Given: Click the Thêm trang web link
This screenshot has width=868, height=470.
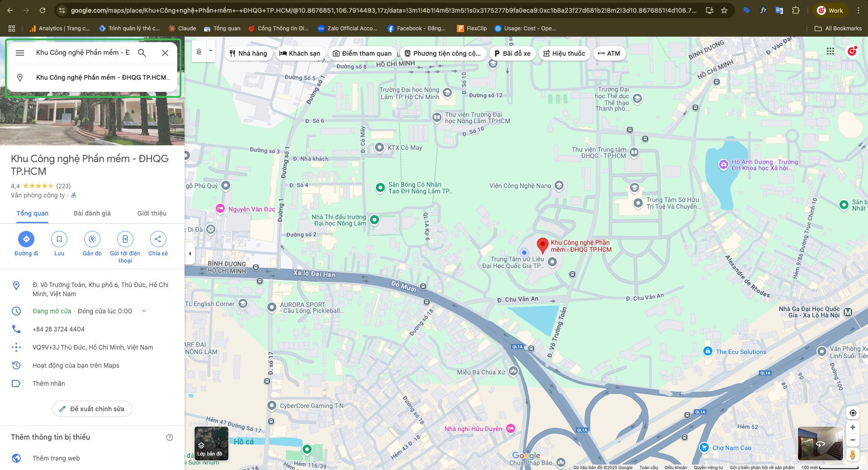Looking at the screenshot, I should 56,458.
